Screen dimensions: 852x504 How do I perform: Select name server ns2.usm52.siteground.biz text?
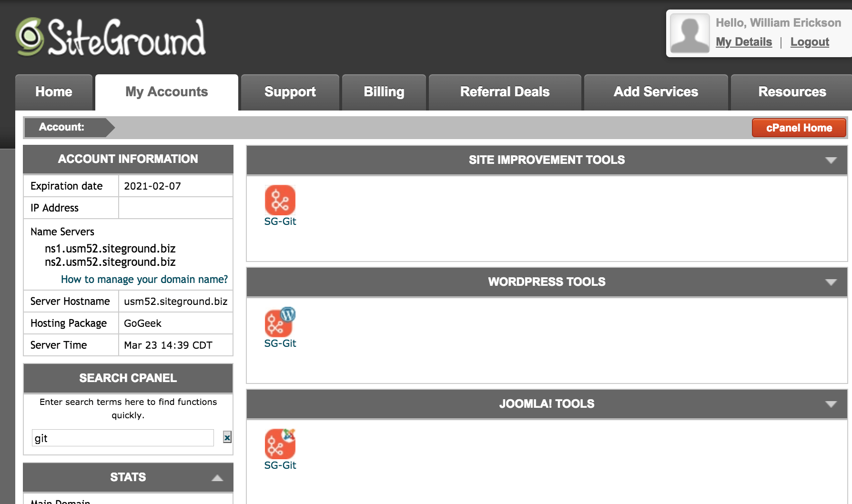(110, 262)
